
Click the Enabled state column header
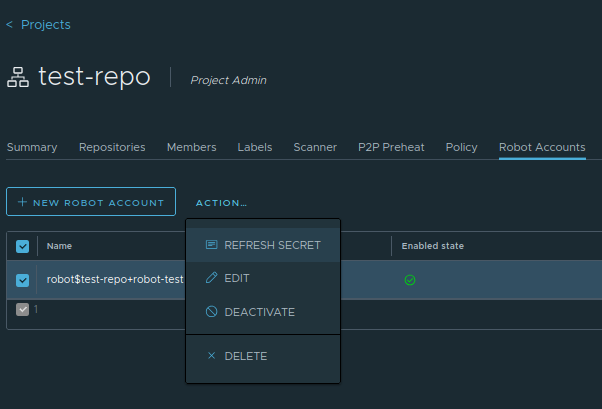point(433,246)
